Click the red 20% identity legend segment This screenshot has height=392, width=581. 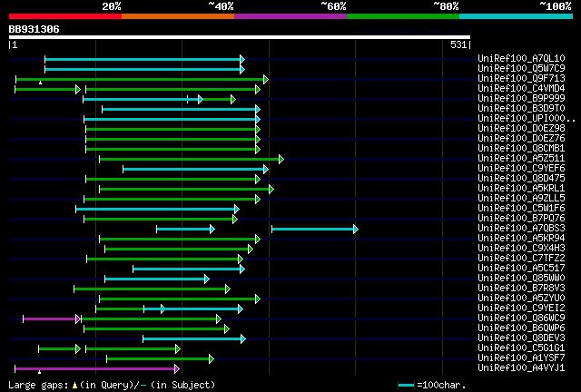pyautogui.click(x=65, y=16)
